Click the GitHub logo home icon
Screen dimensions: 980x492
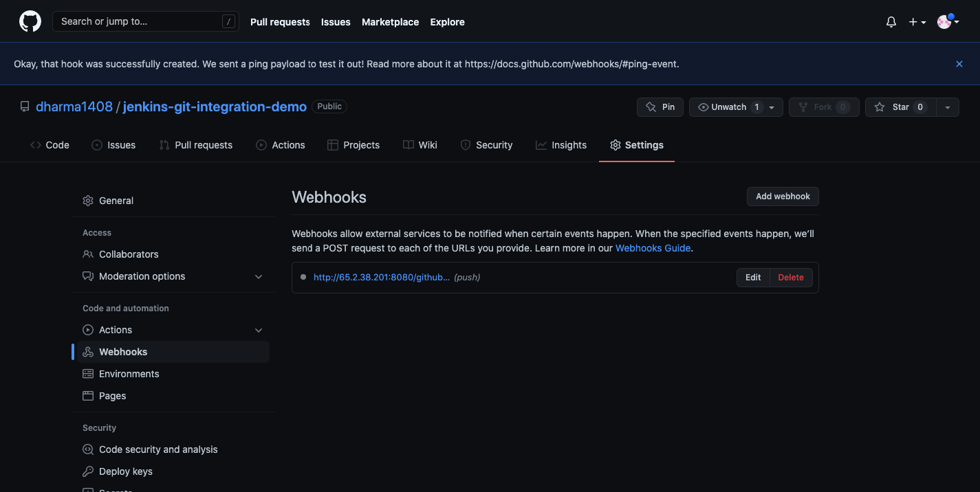pyautogui.click(x=30, y=21)
